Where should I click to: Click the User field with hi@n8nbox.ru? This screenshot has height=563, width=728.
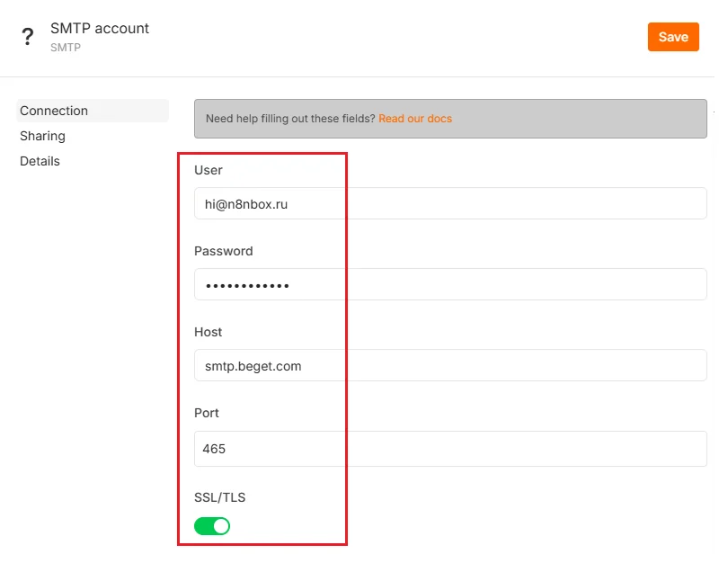coord(450,203)
